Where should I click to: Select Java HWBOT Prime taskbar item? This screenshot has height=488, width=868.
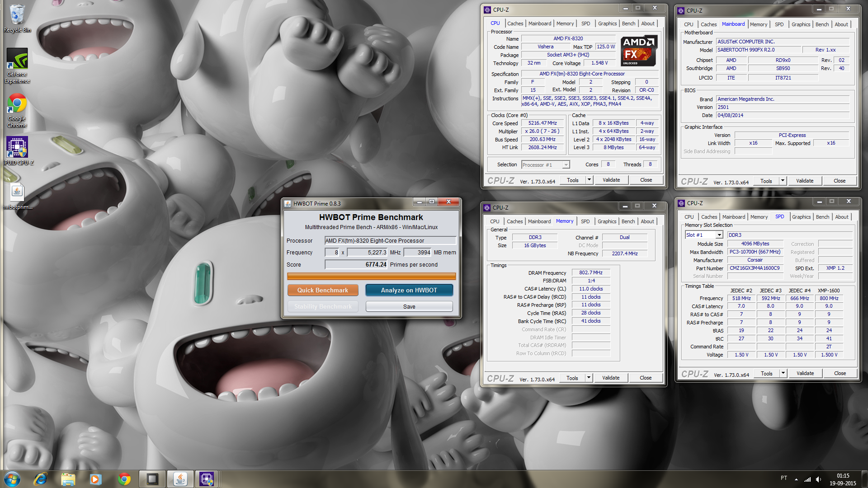pos(180,479)
